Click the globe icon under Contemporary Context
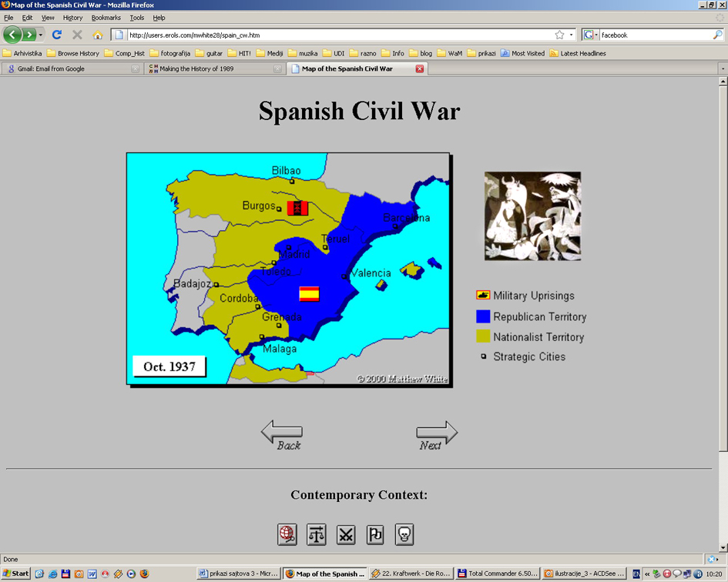This screenshot has height=582, width=728. pyautogui.click(x=287, y=534)
